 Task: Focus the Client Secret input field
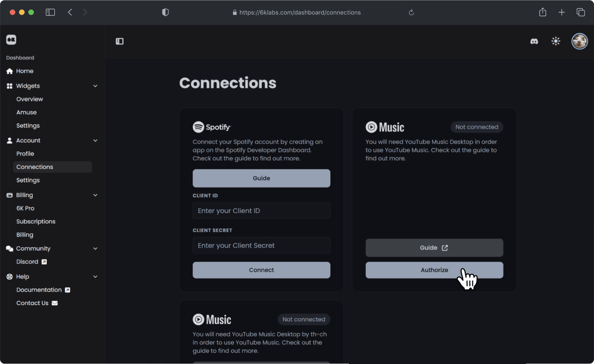(261, 245)
